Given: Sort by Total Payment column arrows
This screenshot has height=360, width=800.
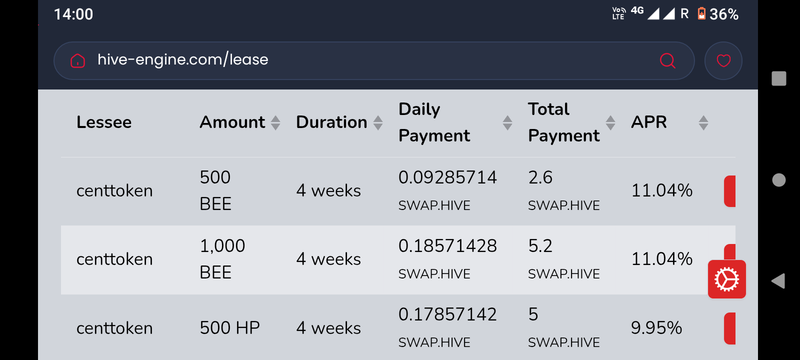Looking at the screenshot, I should [610, 122].
